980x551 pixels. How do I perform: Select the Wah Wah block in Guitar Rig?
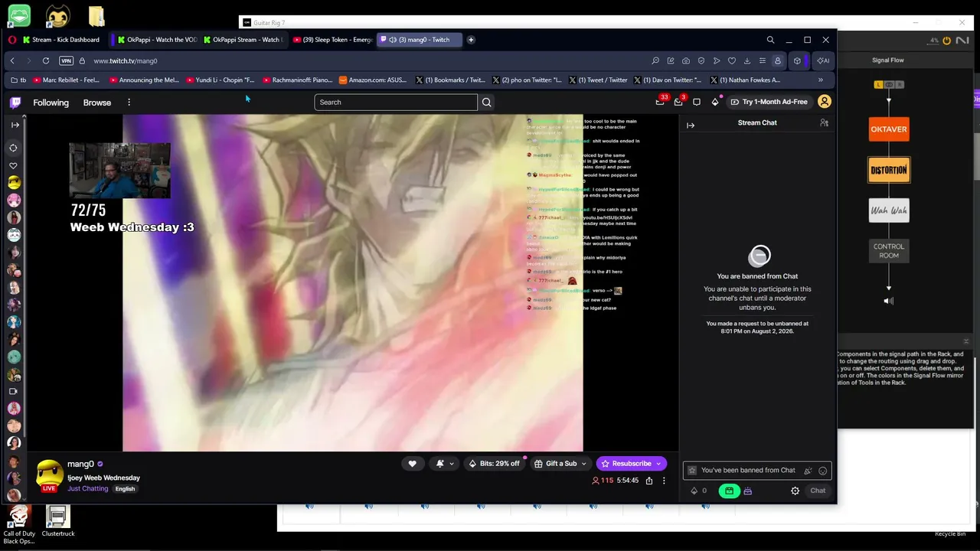click(x=889, y=210)
